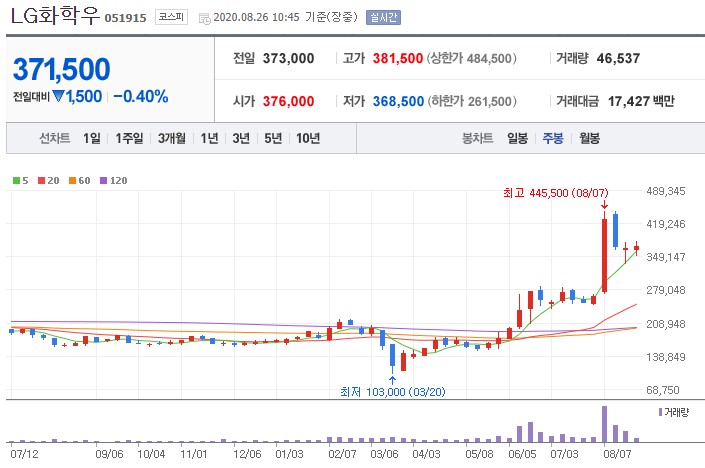Image resolution: width=705 pixels, height=468 pixels.
Task: Show the 5년 line chart
Action: [273, 138]
